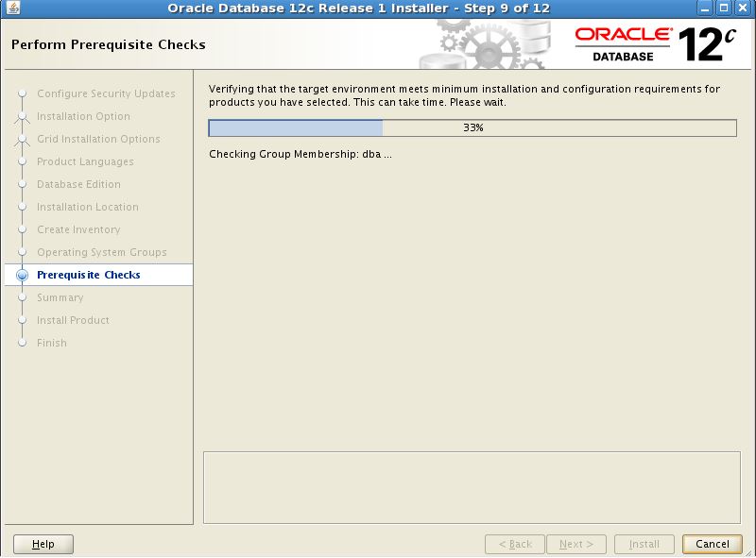Click the Oracle Database 12c logo
Screen dimensions: 756x558
[x=656, y=44]
